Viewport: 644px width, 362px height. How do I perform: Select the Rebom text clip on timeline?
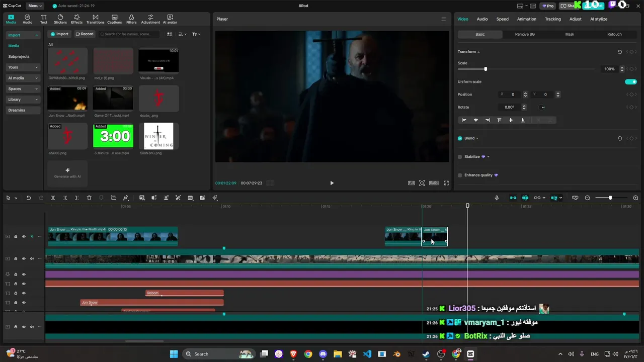(x=184, y=293)
